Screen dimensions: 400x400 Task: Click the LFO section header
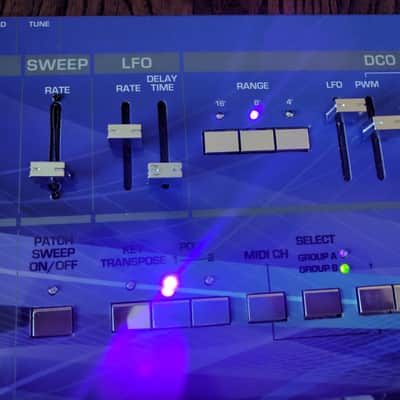137,63
